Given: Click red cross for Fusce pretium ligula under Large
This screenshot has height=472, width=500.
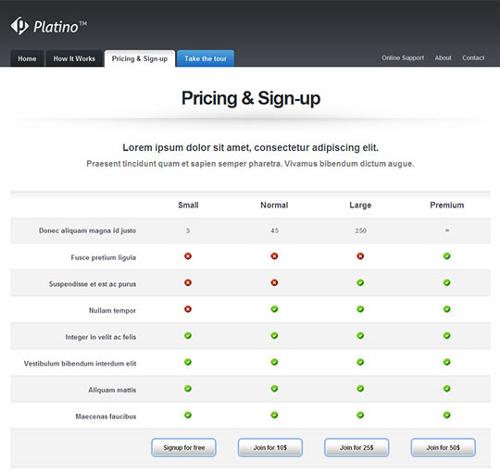Looking at the screenshot, I should pyautogui.click(x=360, y=256).
